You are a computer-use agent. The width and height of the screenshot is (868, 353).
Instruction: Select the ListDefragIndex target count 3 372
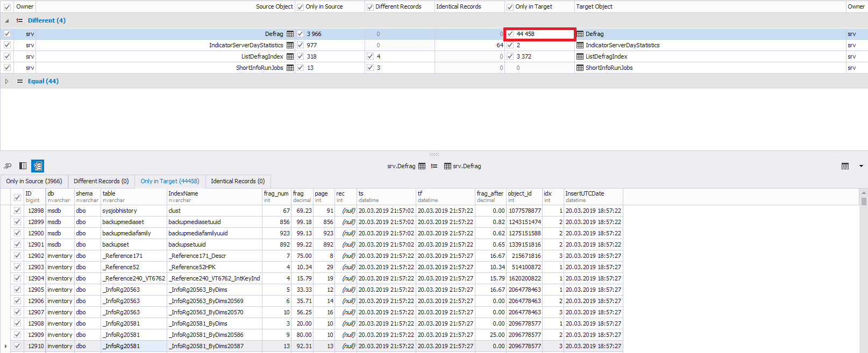539,56
